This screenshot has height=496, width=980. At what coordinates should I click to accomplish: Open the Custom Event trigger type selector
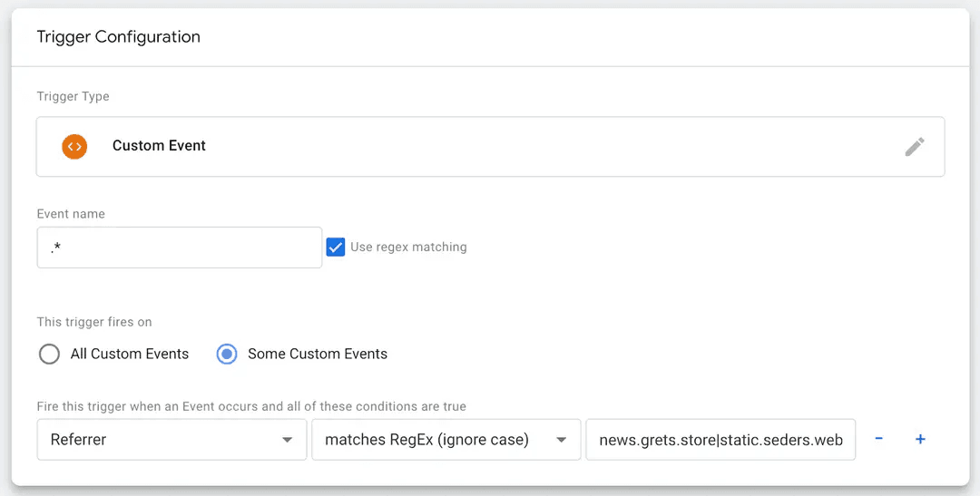click(491, 147)
